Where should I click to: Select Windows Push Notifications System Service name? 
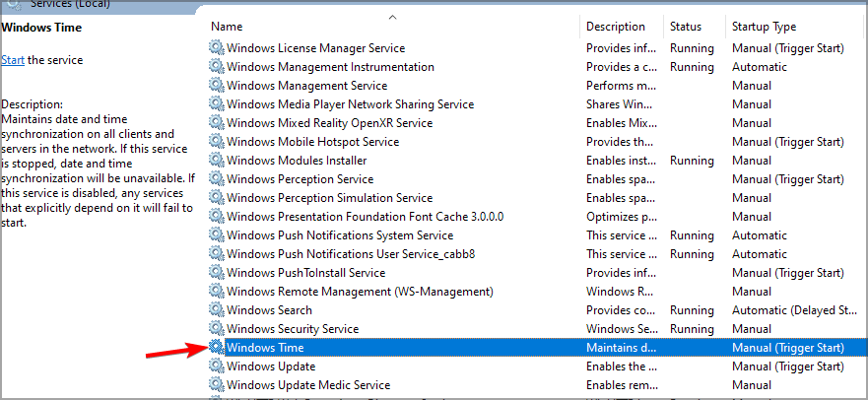[x=340, y=235]
